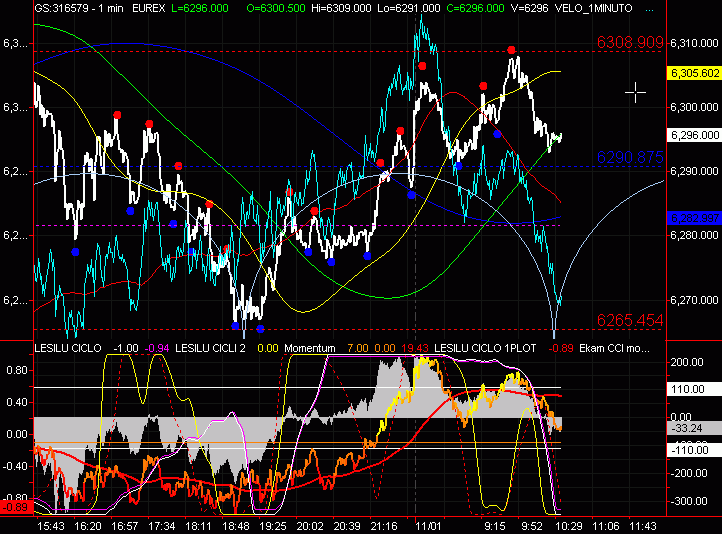Click the yellow 6,305.602 price tag
This screenshot has height=534, width=722.
click(x=694, y=73)
